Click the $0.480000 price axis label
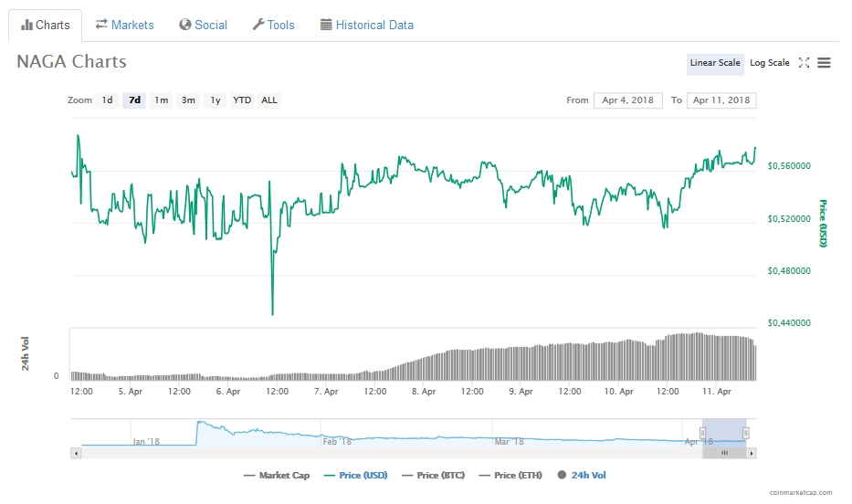Screen dimensions: 852x504 click(789, 271)
